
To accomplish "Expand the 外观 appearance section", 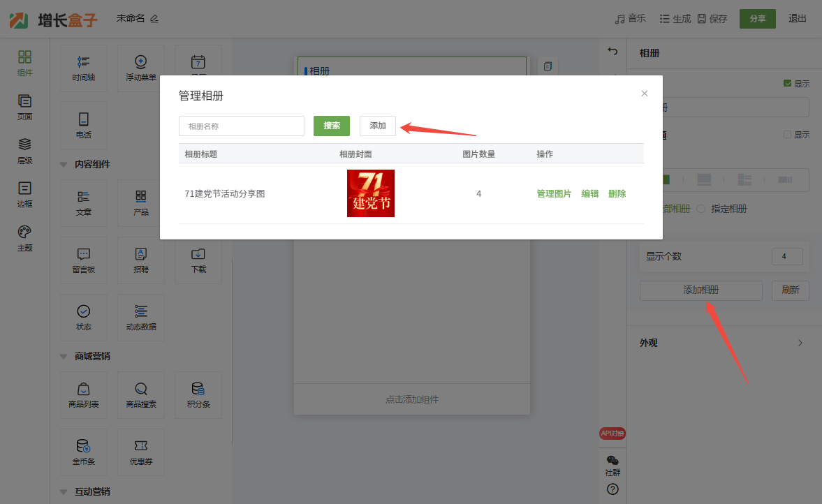I will 800,343.
